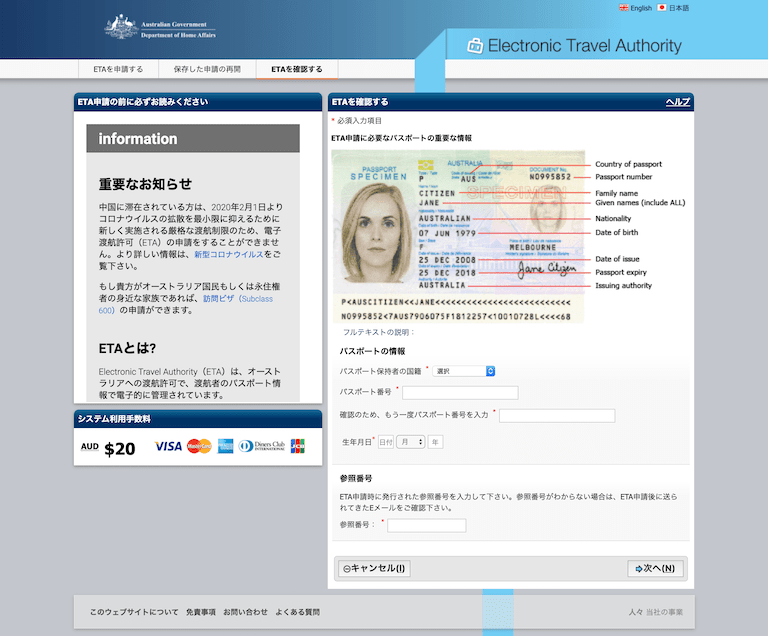Click the Visa card logo
Screen dimensions: 768x636
click(x=169, y=446)
